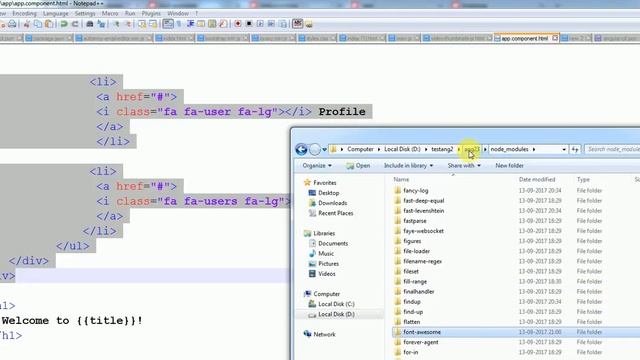
Task: Open the Encoding menu
Action: (x=24, y=13)
